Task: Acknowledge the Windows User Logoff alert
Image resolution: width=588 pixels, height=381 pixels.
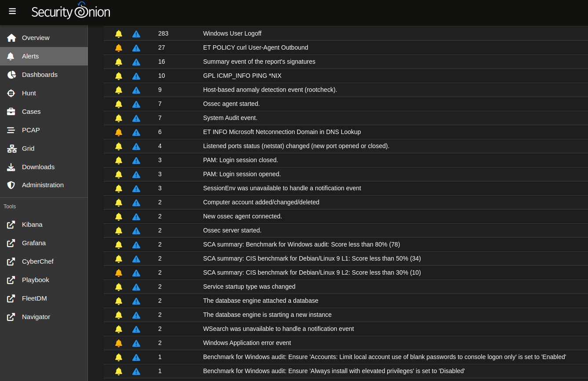Action: tap(119, 33)
